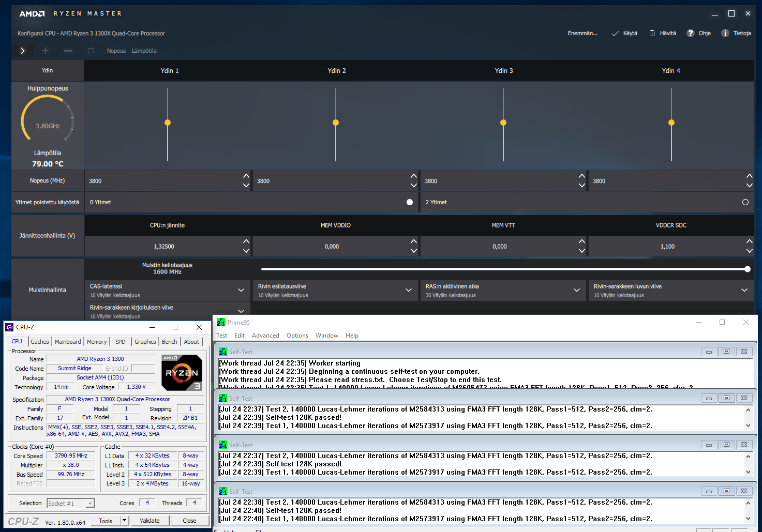Expand the Rivin-sarakkeen luvun viive dropdown
Image resolution: width=762 pixels, height=532 pixels.
point(744,290)
